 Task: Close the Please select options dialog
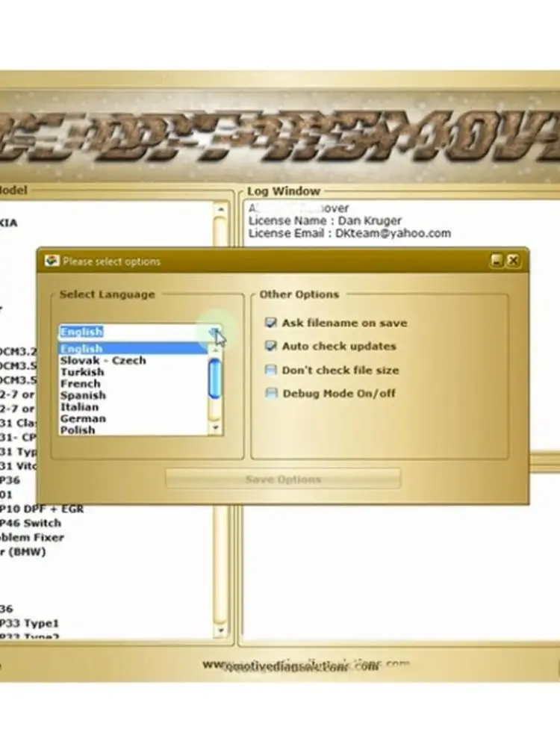tap(513, 260)
